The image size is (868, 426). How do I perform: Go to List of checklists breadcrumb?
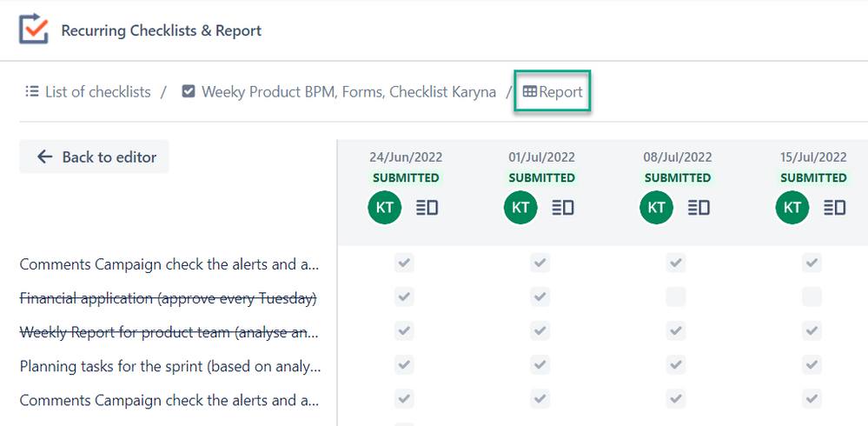click(x=98, y=91)
